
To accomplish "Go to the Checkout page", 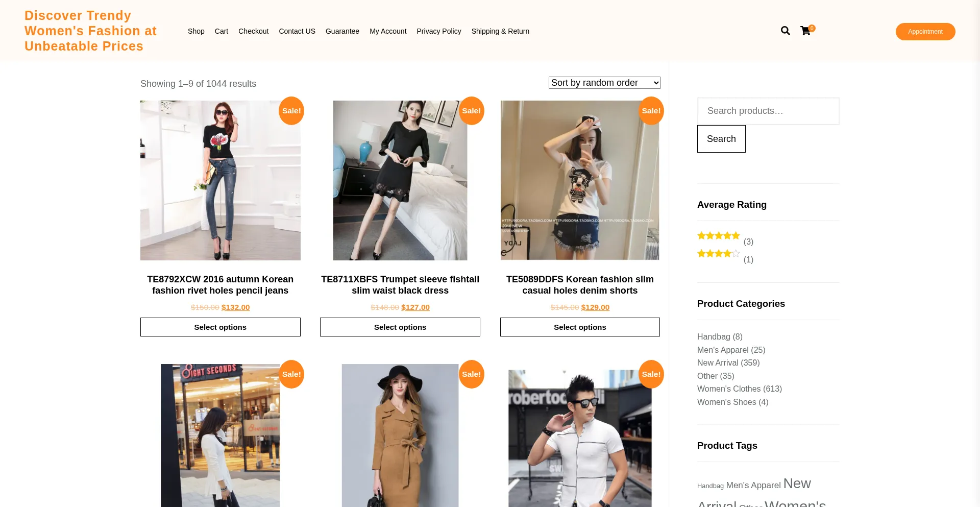I will click(x=253, y=31).
